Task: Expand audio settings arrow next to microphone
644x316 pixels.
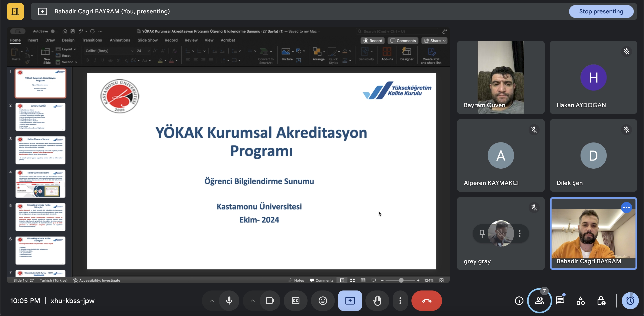Action: click(x=211, y=300)
